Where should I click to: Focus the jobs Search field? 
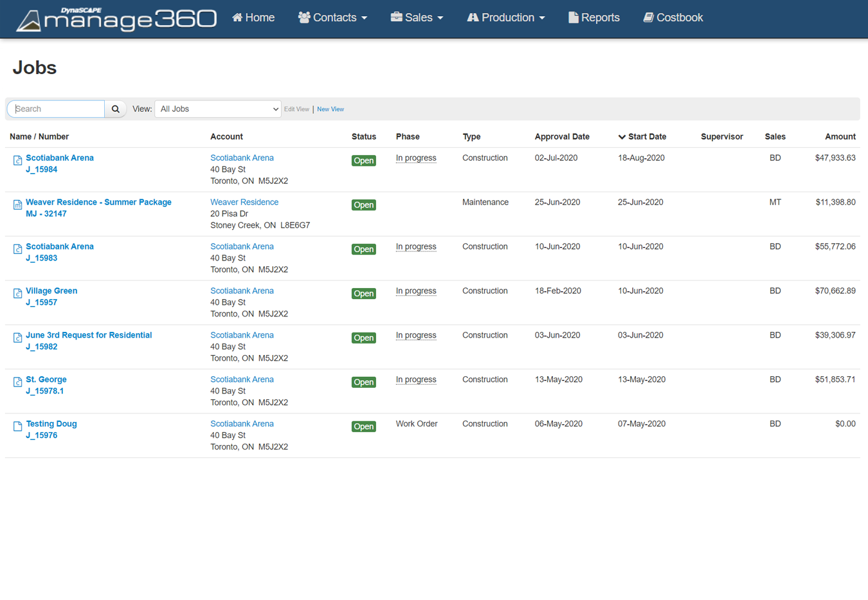57,109
